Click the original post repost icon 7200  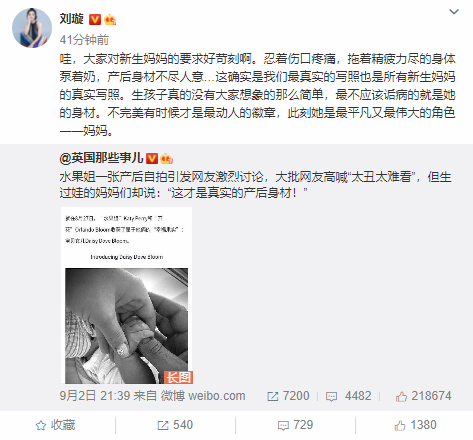(288, 396)
